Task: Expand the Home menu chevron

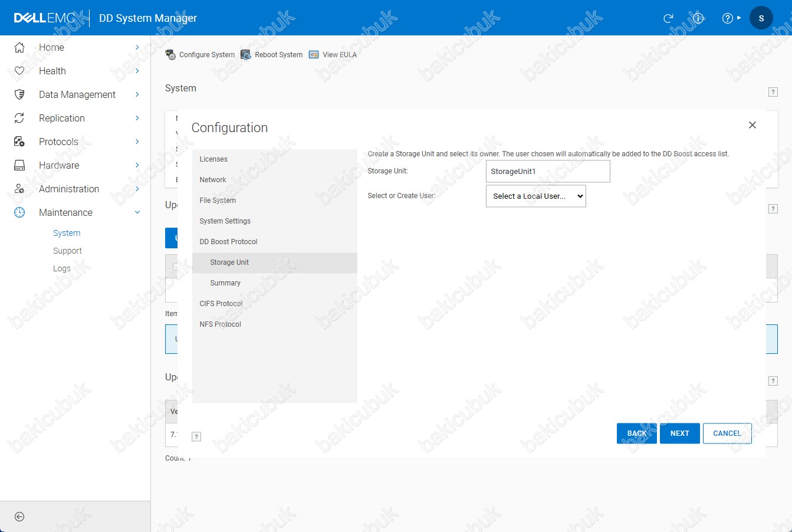Action: [137, 47]
